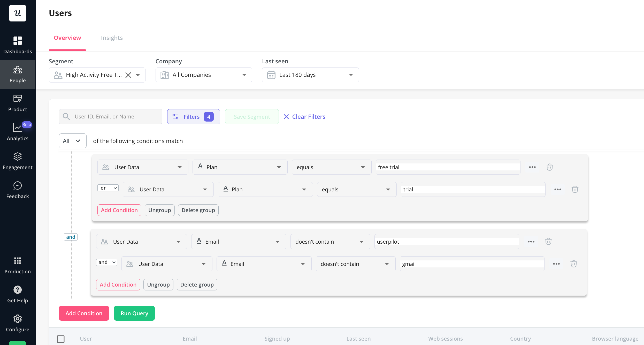
Task: Check the select-all users checkbox in the table
Action: coord(61,339)
